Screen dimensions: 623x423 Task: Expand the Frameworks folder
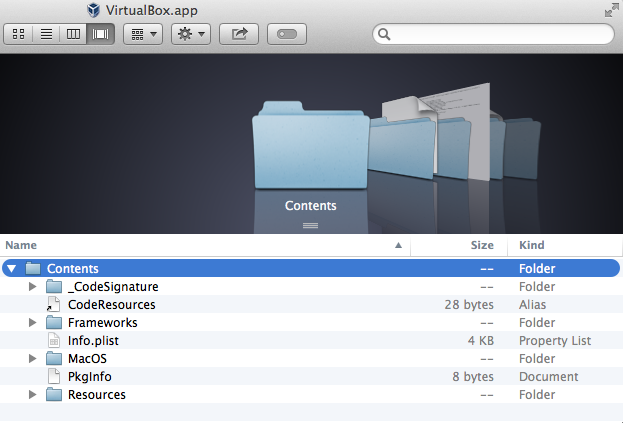coord(33,323)
